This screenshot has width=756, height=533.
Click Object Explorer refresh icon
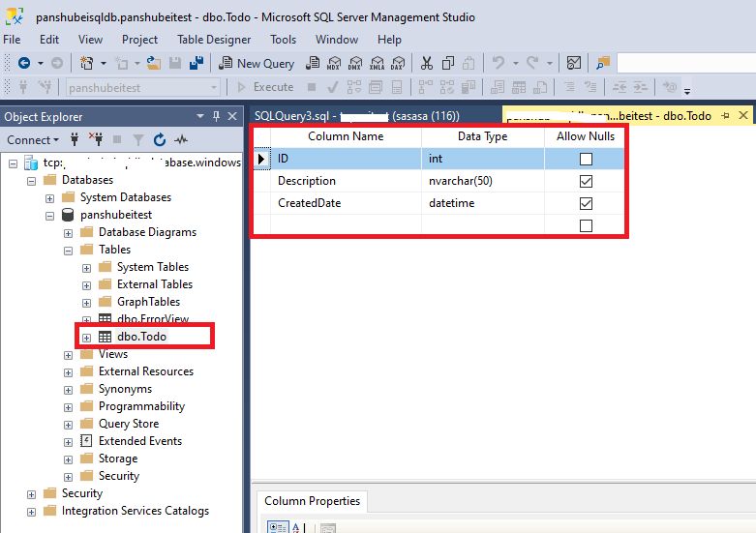(160, 139)
